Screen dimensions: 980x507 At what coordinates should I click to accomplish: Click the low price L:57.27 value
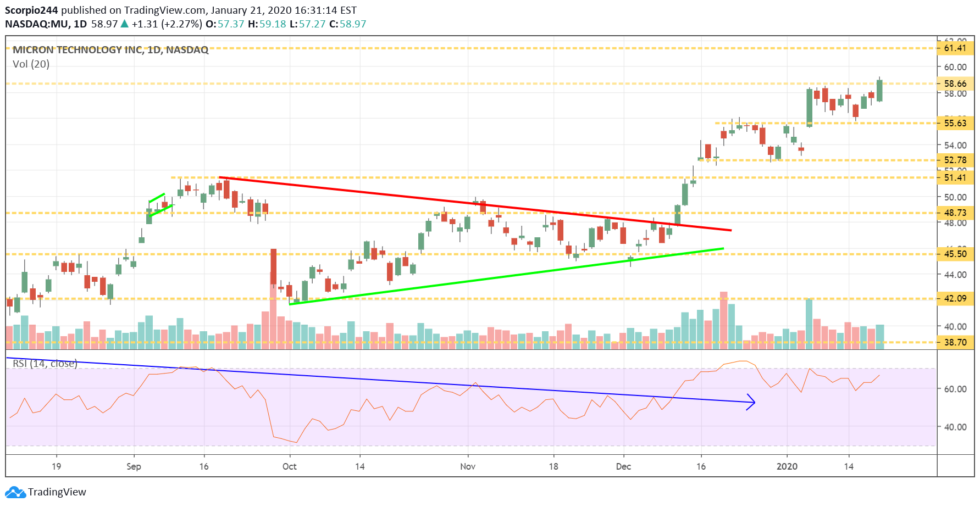click(308, 24)
